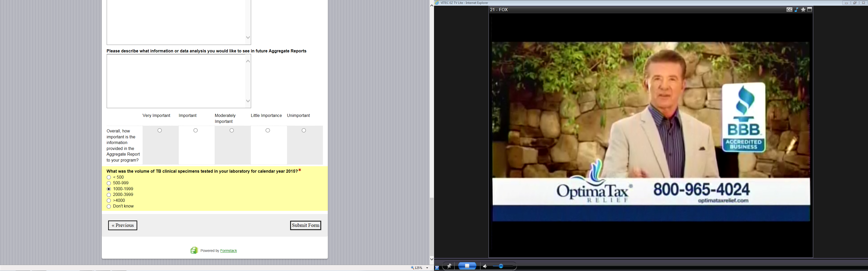Click the blue music note audio icon
Screen dimensions: 868x271
(x=796, y=10)
